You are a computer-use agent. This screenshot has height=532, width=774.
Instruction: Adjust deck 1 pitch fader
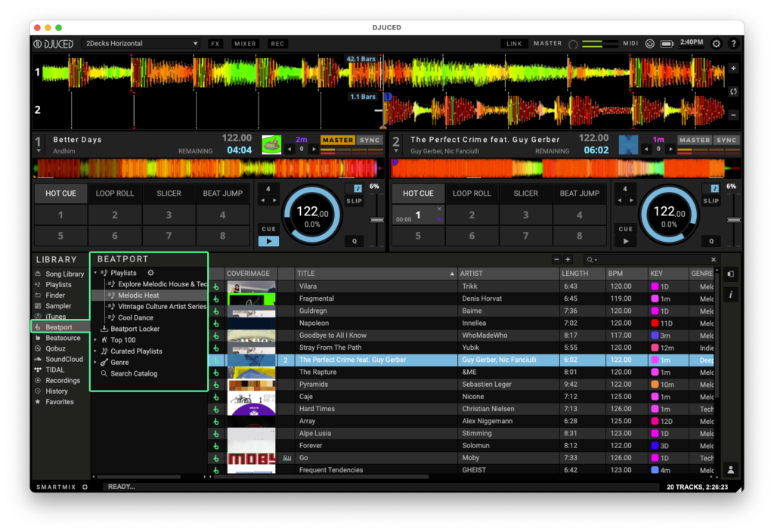[x=375, y=220]
